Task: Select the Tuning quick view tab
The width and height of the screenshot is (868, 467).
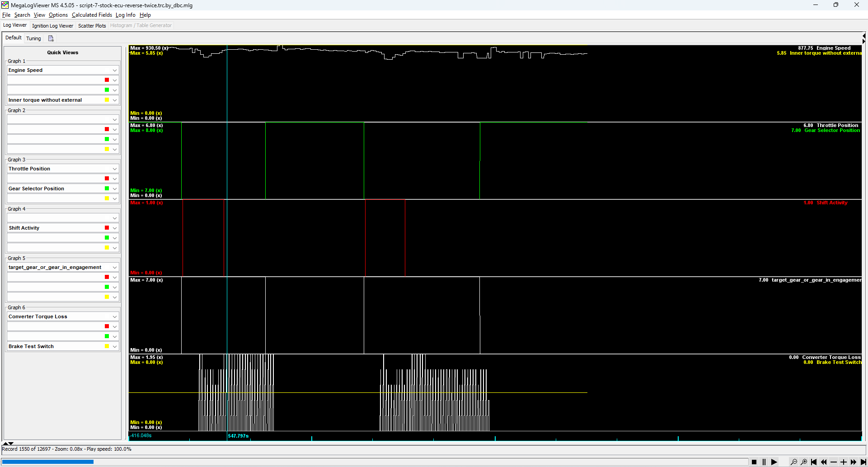Action: (33, 38)
